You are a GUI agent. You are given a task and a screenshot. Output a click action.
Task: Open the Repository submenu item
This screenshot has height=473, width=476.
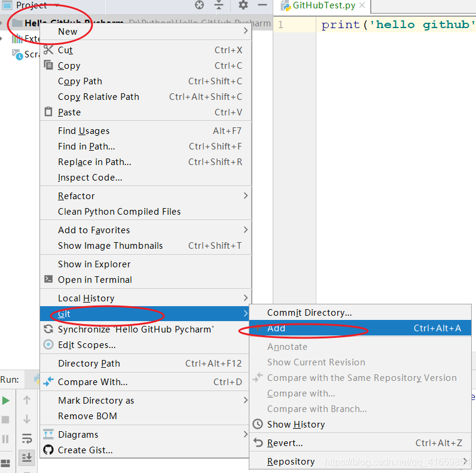point(360,461)
